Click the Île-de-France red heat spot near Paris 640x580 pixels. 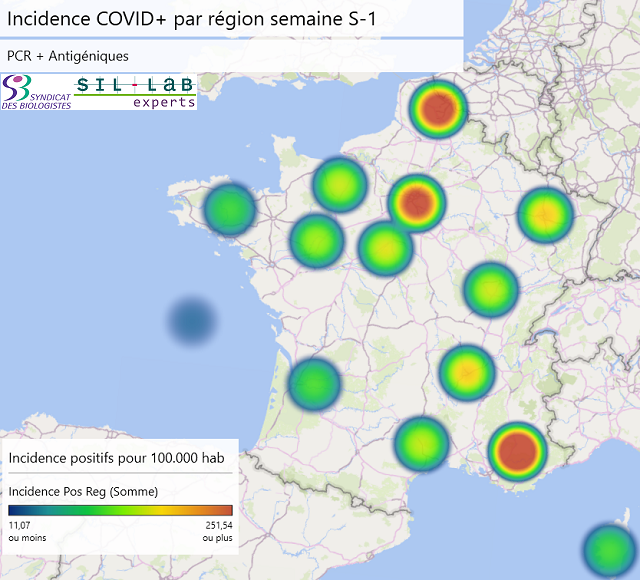click(416, 202)
